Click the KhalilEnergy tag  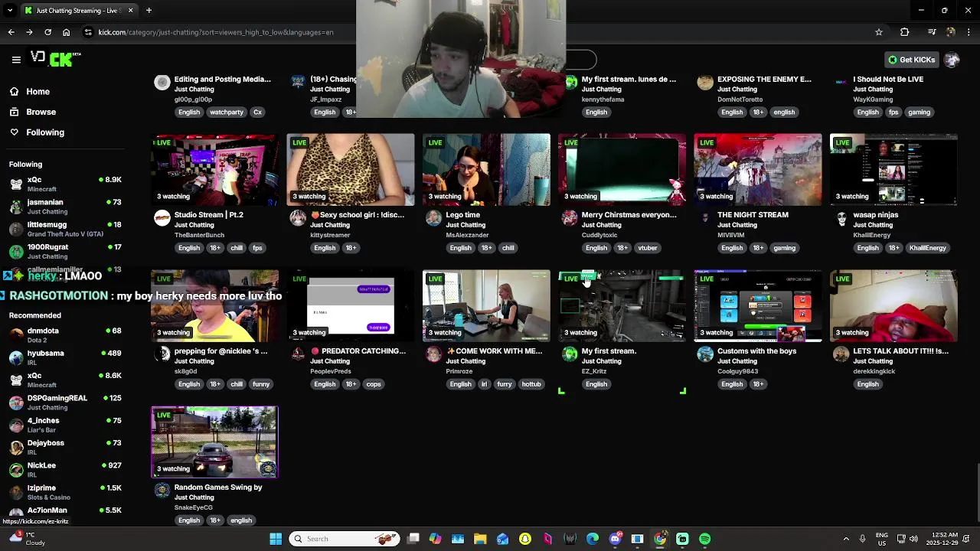coord(927,248)
